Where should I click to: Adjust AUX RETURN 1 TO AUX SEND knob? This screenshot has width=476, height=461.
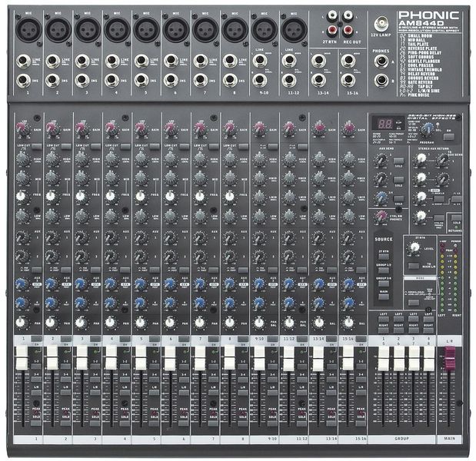tap(444, 160)
